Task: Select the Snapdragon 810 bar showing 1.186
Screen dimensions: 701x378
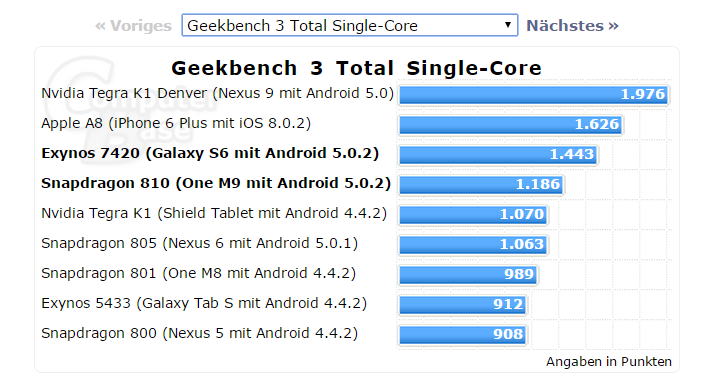Action: pyautogui.click(x=481, y=185)
